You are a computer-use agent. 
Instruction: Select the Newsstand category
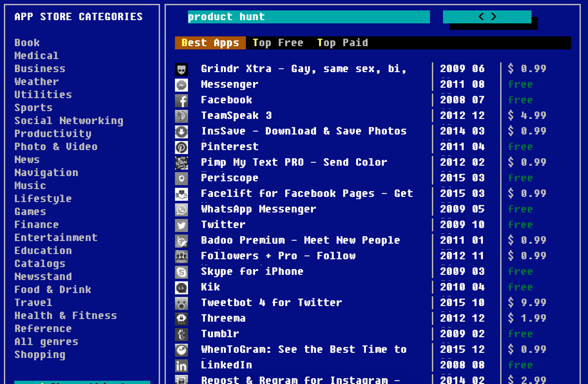click(x=43, y=276)
